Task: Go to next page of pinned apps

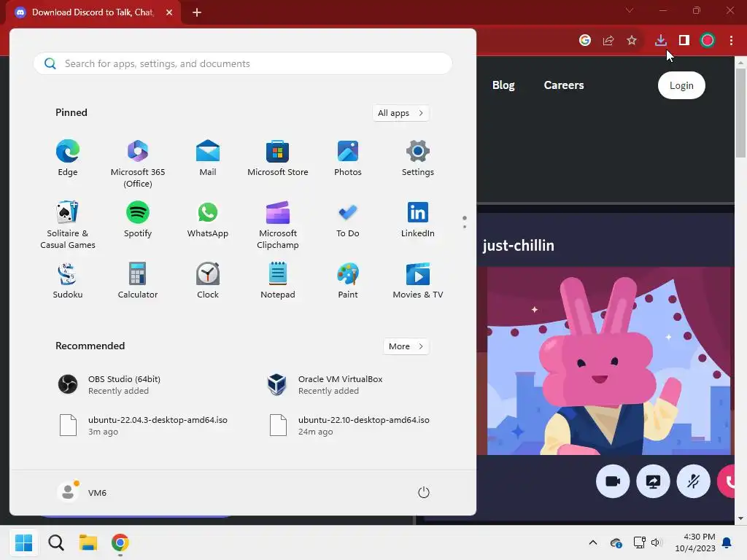Action: 465,227
